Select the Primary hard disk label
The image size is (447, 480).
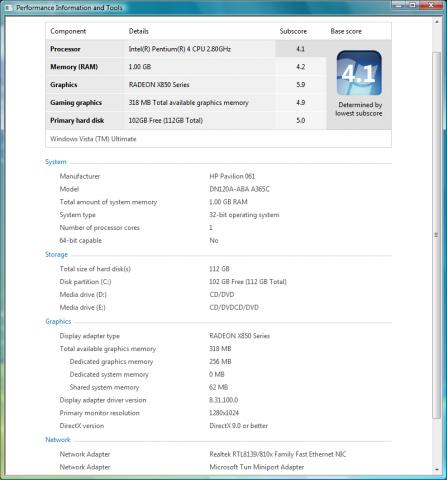pyautogui.click(x=77, y=120)
